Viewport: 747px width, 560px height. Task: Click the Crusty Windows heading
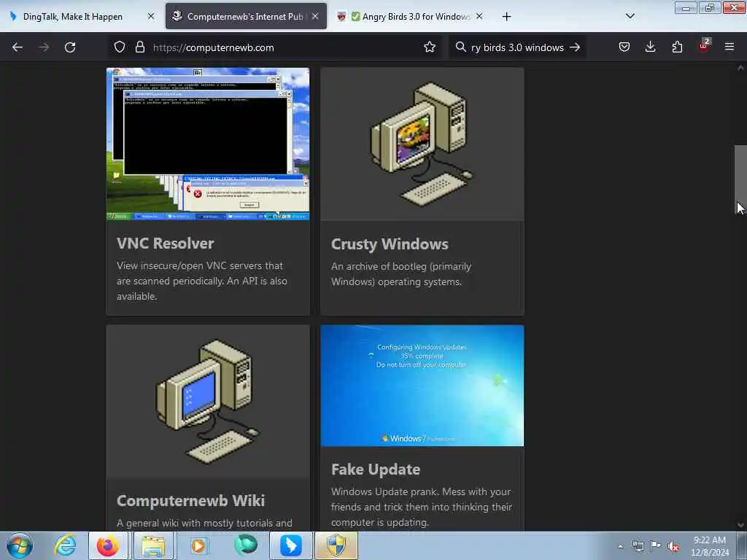pos(390,244)
